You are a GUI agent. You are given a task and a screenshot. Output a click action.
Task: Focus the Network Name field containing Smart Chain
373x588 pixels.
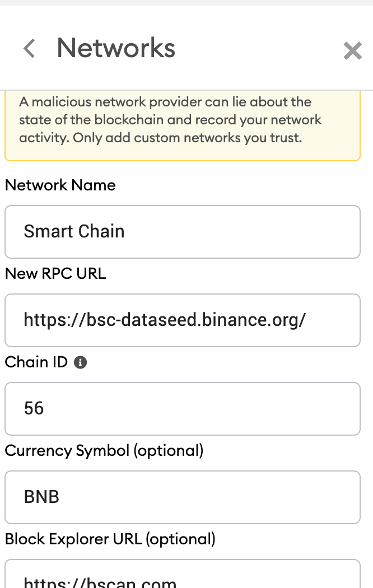click(x=183, y=232)
